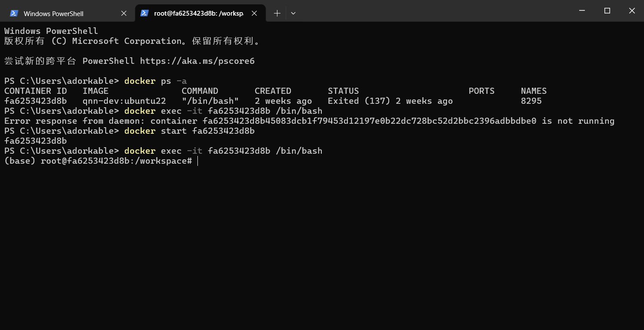This screenshot has height=330, width=644.
Task: Click the CONTAINER ID column header
Action: [36, 91]
